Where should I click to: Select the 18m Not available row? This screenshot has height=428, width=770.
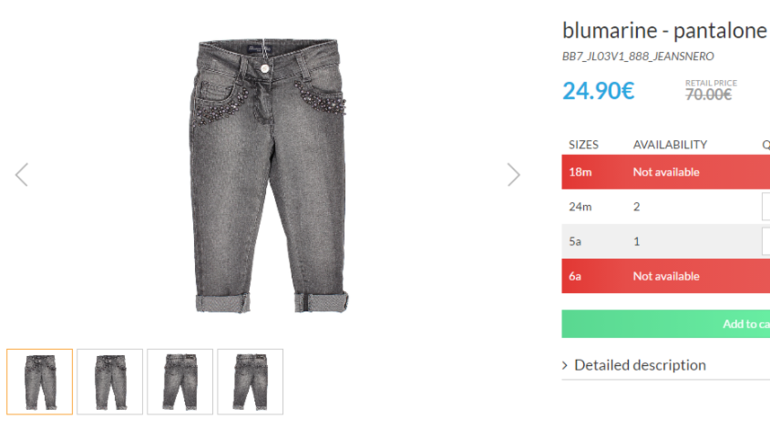point(666,172)
